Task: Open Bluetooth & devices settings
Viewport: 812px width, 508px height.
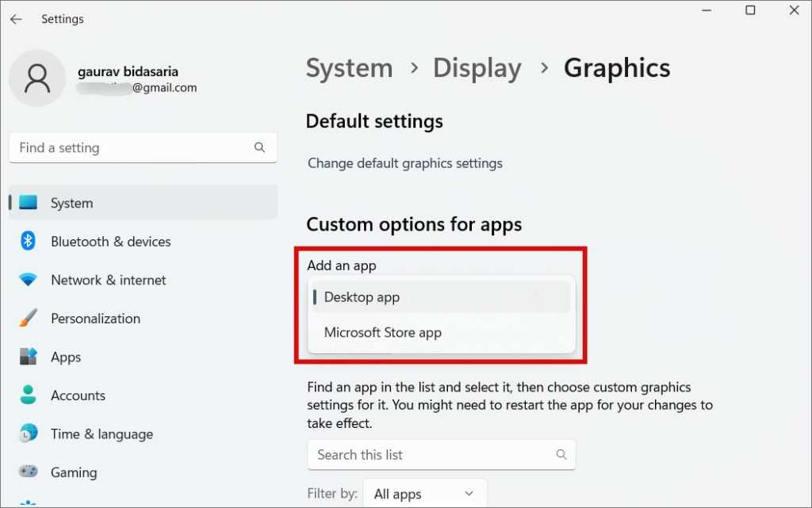Action: pyautogui.click(x=144, y=241)
